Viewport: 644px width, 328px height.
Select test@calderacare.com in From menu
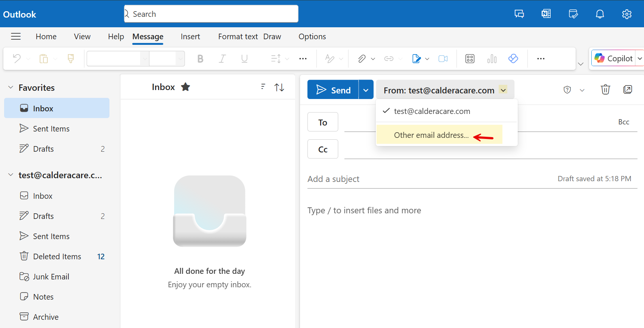click(x=446, y=111)
